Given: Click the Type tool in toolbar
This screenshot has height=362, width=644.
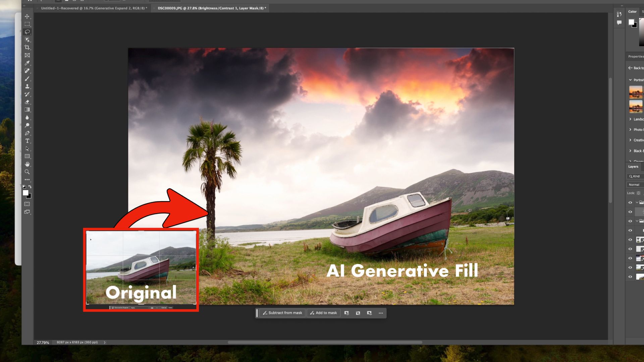Looking at the screenshot, I should point(27,140).
